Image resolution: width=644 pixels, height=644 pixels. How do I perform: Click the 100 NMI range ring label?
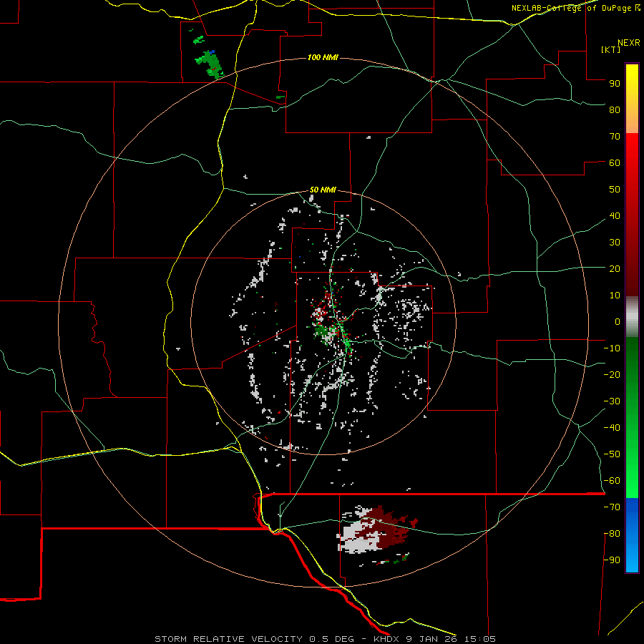[323, 57]
